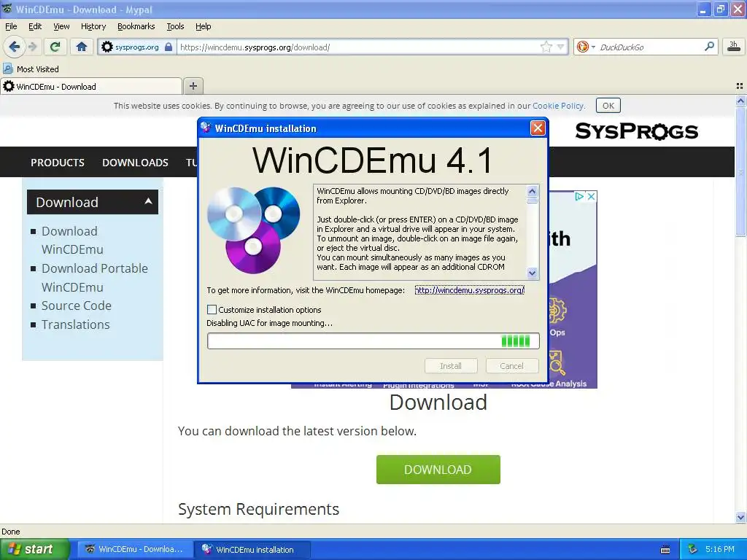The image size is (747, 560).
Task: Click the SysProgs logo
Action: pos(636,131)
